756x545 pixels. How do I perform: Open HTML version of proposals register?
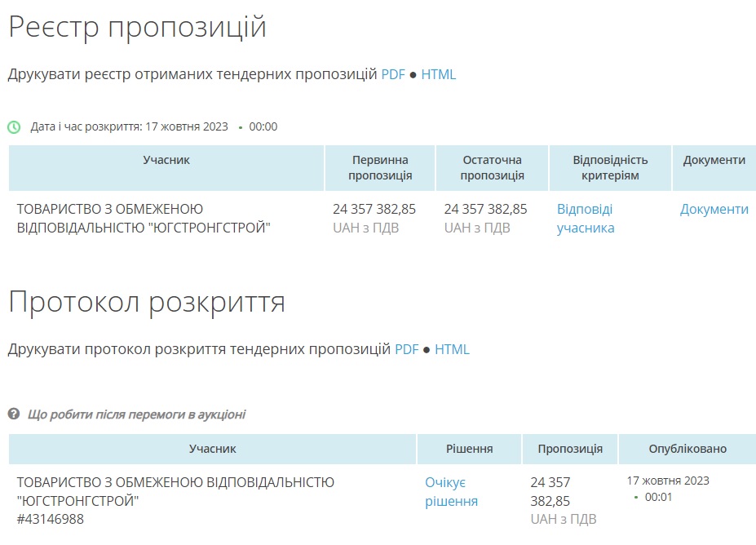point(438,74)
